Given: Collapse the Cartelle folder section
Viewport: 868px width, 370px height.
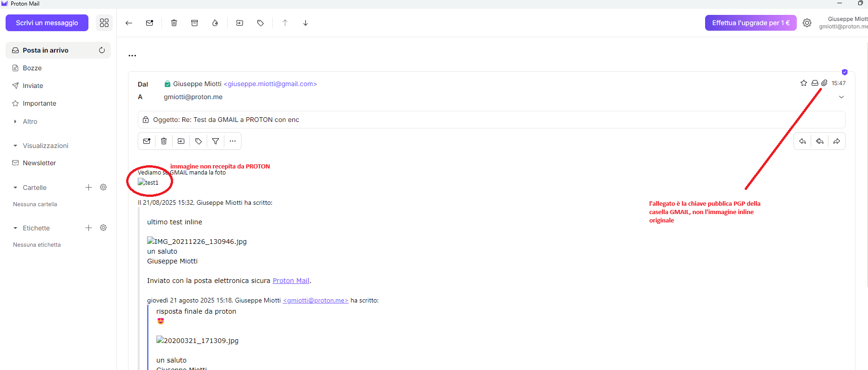Looking at the screenshot, I should pos(15,188).
